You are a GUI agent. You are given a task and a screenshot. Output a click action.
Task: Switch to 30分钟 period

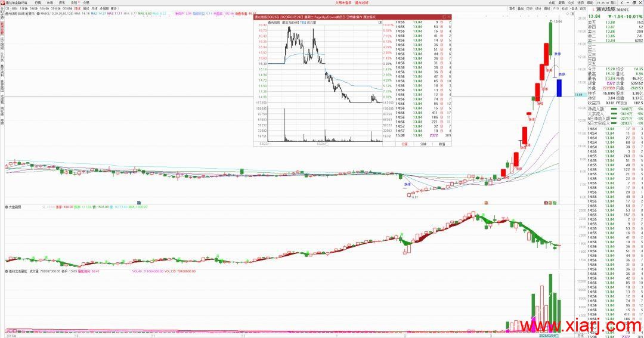click(56, 8)
